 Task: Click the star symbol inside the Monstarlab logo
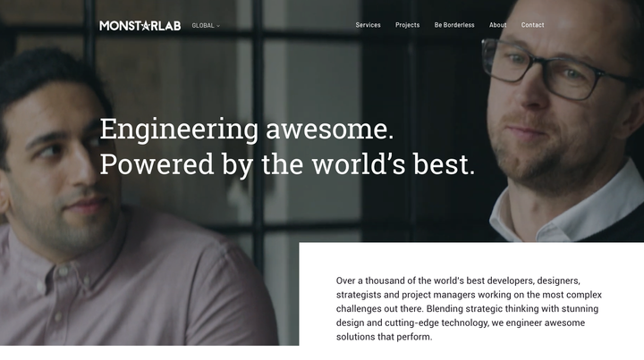pyautogui.click(x=146, y=26)
